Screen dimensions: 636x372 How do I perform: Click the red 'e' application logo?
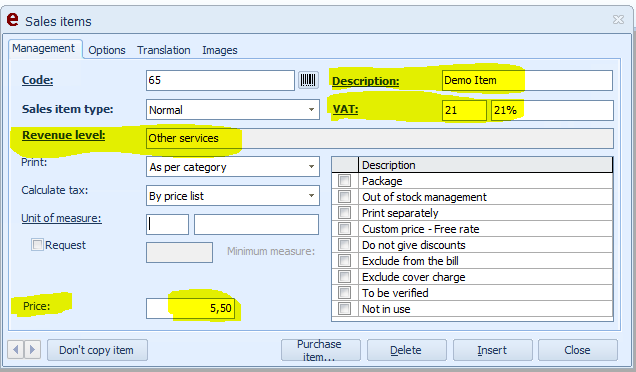tap(13, 19)
